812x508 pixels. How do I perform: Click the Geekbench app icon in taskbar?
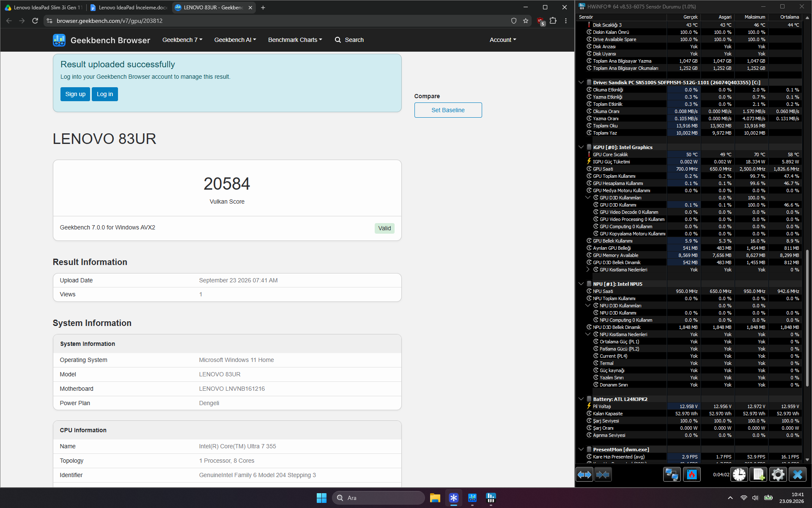point(472,498)
